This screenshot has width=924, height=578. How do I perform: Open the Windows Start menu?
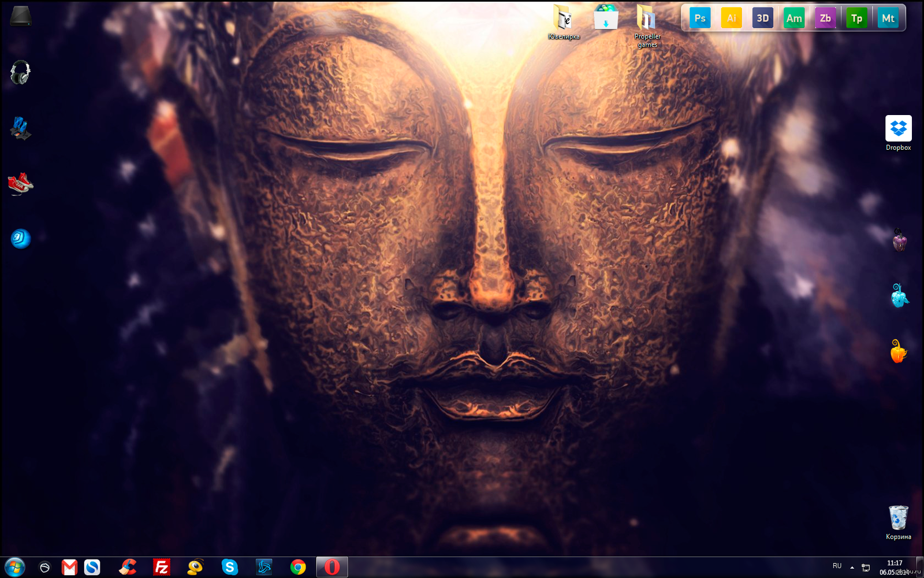pyautogui.click(x=14, y=568)
